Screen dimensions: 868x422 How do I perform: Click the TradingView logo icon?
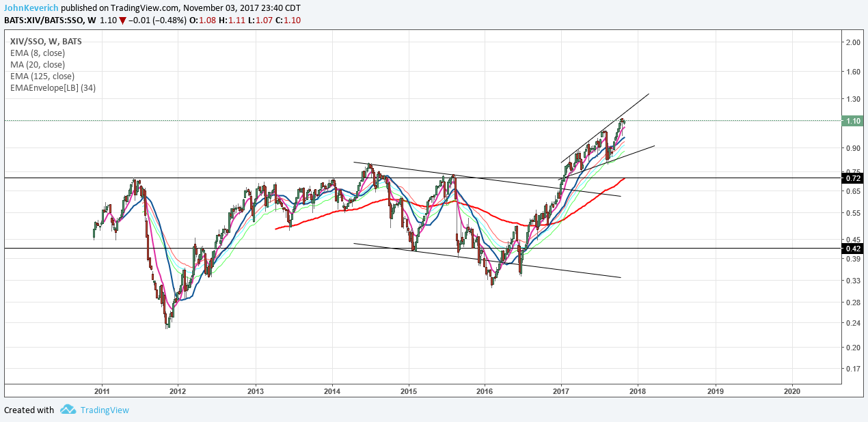coord(68,410)
